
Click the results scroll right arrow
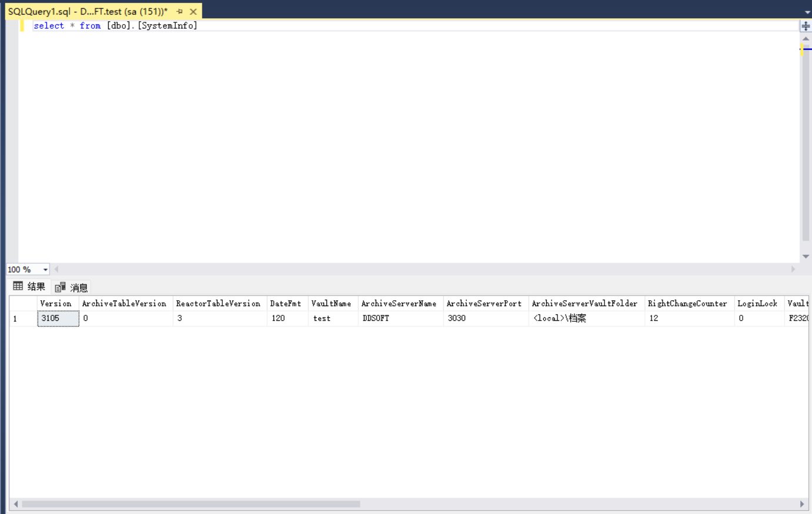(802, 504)
